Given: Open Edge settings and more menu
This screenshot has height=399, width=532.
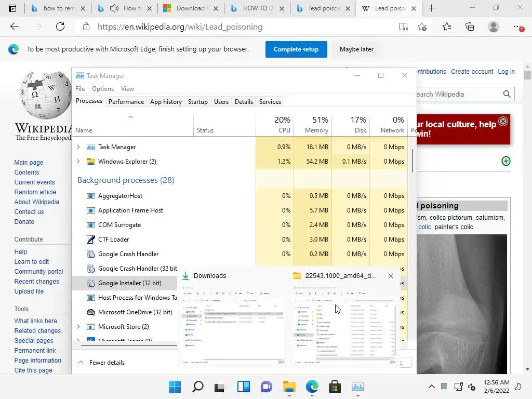Looking at the screenshot, I should point(518,27).
